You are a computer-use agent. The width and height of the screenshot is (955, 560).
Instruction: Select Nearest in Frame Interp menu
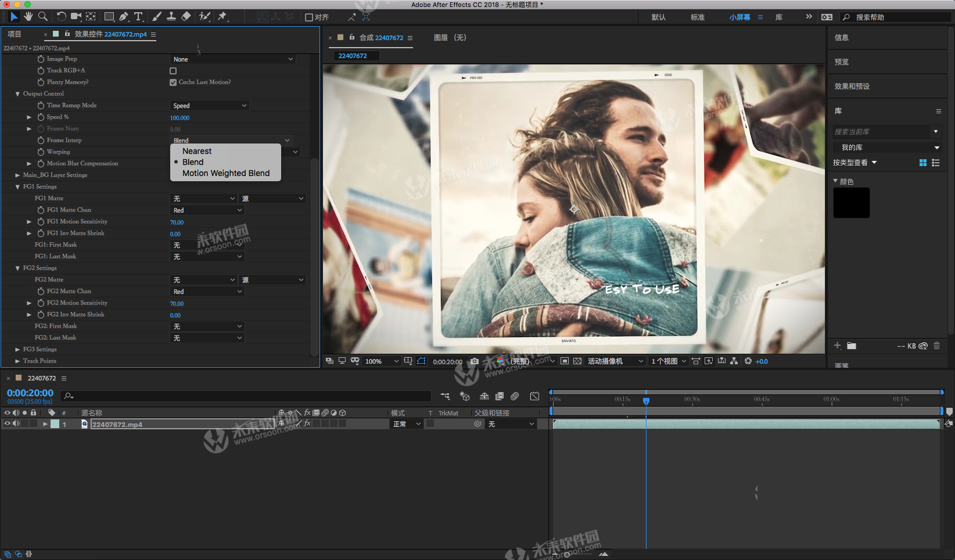click(197, 151)
